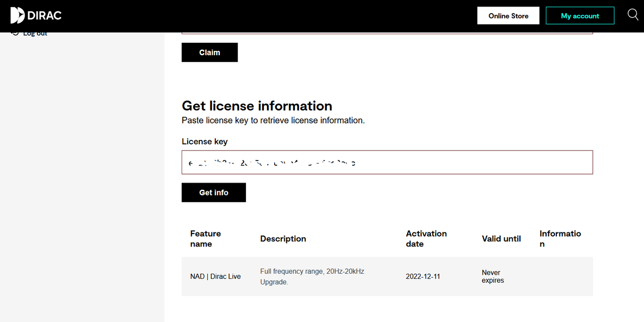Click the Get info button
The height and width of the screenshot is (322, 644).
[x=214, y=193]
